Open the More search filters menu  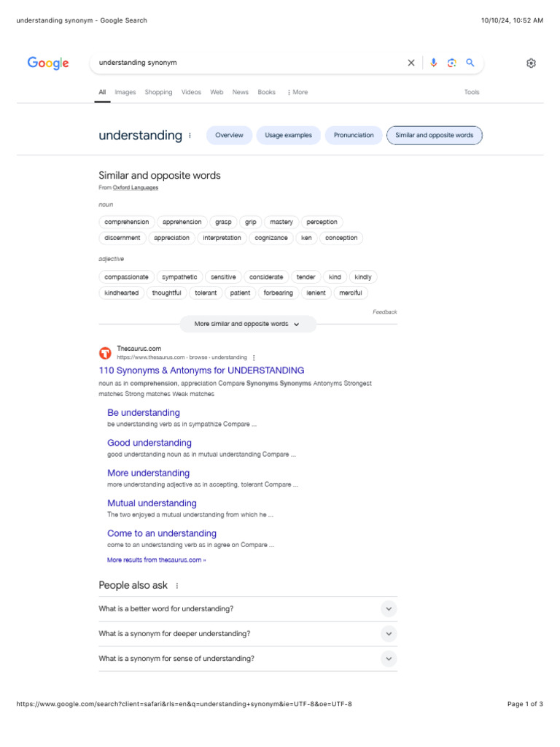point(297,93)
